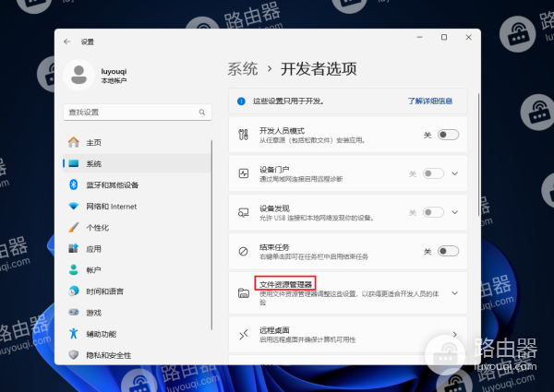Click the 设置 window title text

pyautogui.click(x=88, y=42)
